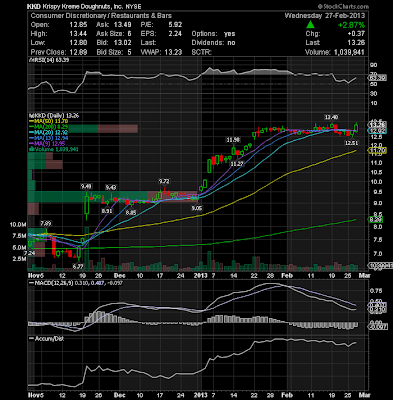393x400 pixels.
Task: Click the 90 level on the RSI axis
Action: (x=374, y=65)
